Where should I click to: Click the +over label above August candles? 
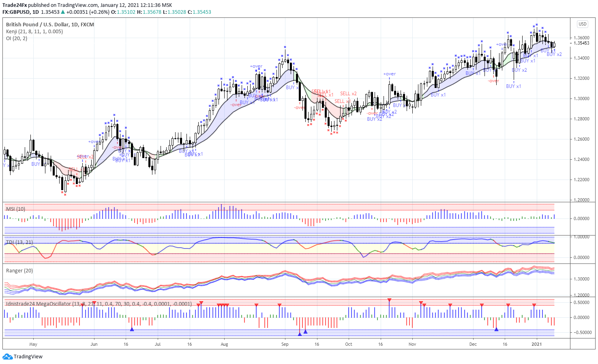[256, 66]
